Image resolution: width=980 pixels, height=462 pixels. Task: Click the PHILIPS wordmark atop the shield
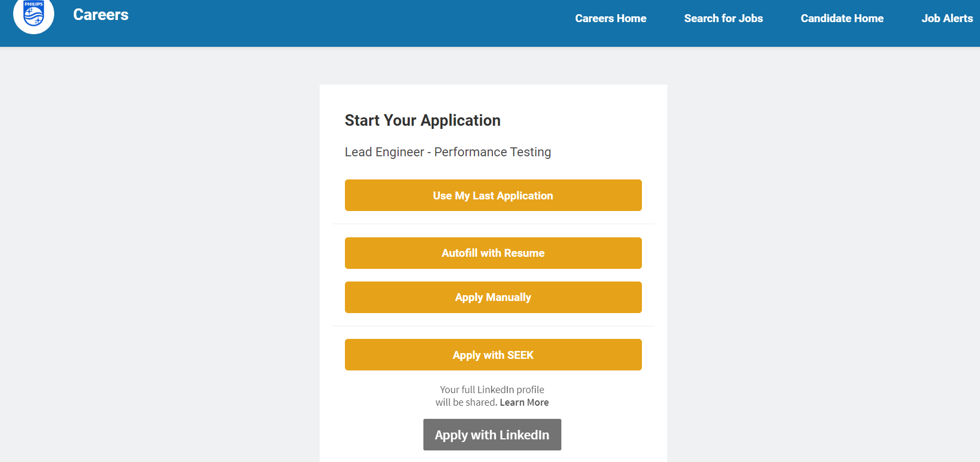pyautogui.click(x=34, y=4)
